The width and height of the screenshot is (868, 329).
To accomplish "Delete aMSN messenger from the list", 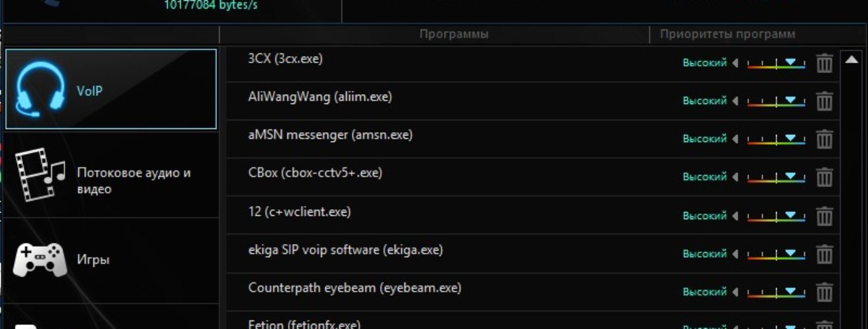I will tap(824, 139).
